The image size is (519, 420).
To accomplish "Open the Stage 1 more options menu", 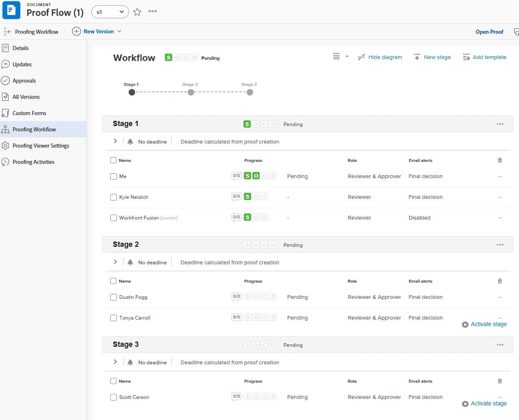I will [x=500, y=124].
